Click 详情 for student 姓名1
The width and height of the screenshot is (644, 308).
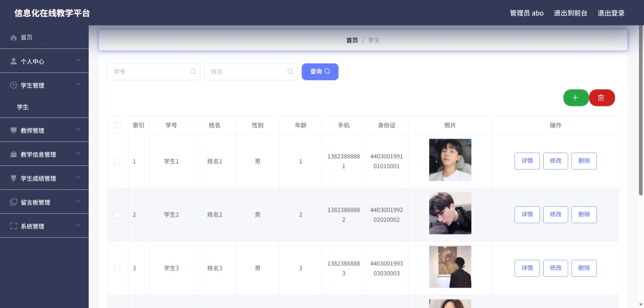point(527,161)
